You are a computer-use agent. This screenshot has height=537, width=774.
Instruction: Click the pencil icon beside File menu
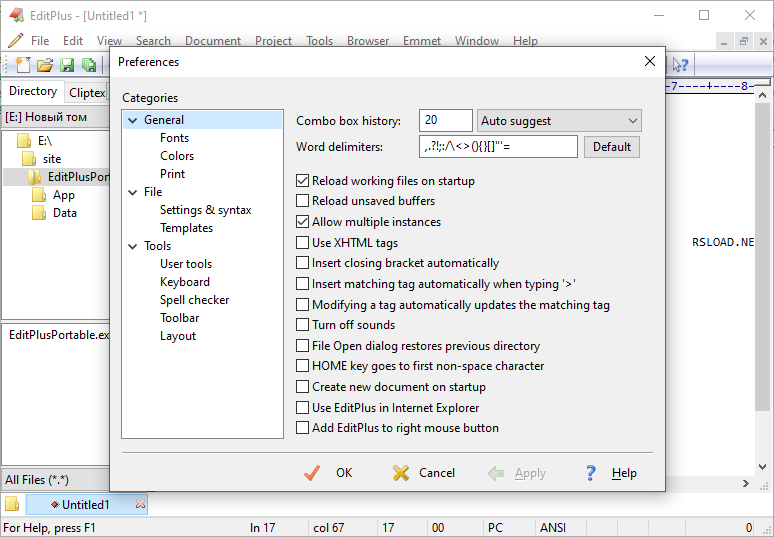(x=15, y=40)
